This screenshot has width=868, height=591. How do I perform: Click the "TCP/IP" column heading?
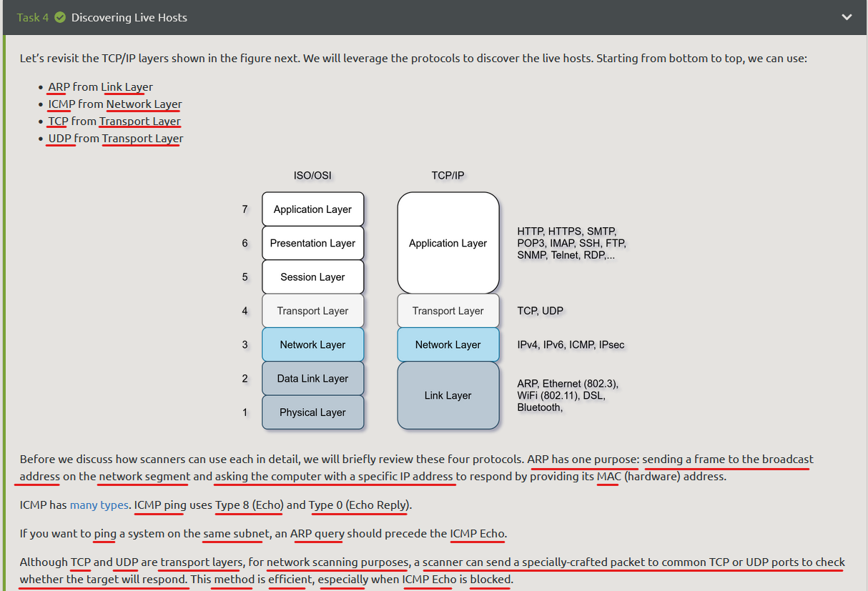click(448, 176)
